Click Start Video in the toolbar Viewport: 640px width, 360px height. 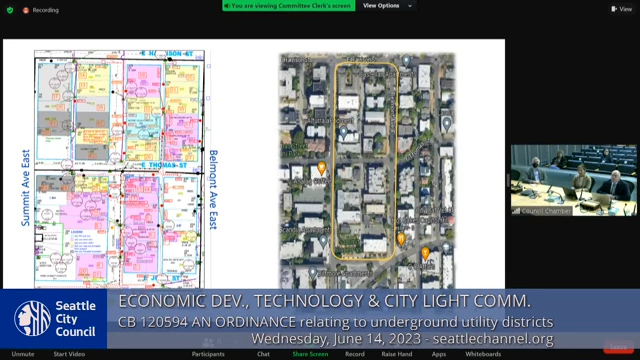[69, 354]
